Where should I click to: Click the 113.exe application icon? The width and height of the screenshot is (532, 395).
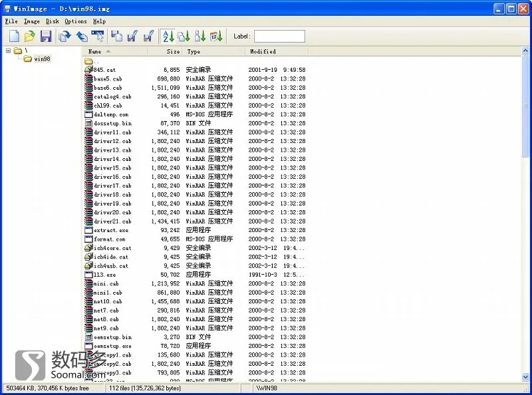[x=88, y=275]
